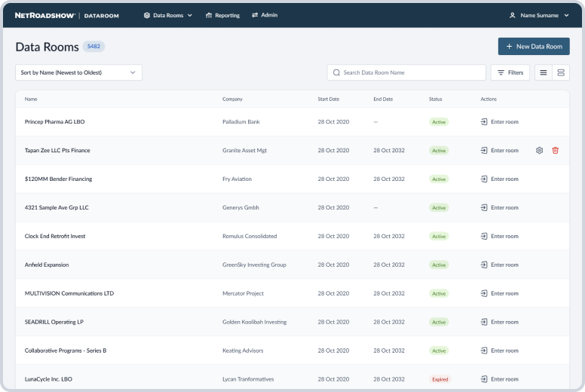
Task: Switch to compact list view
Action: point(543,73)
